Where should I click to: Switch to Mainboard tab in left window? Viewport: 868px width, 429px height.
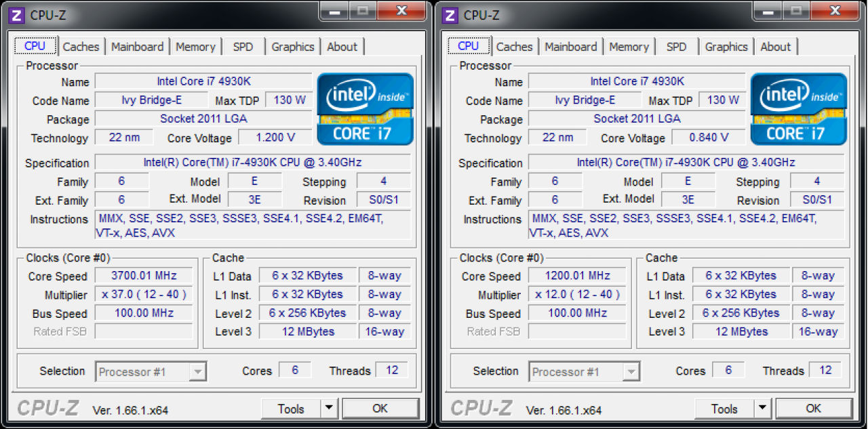click(x=137, y=47)
